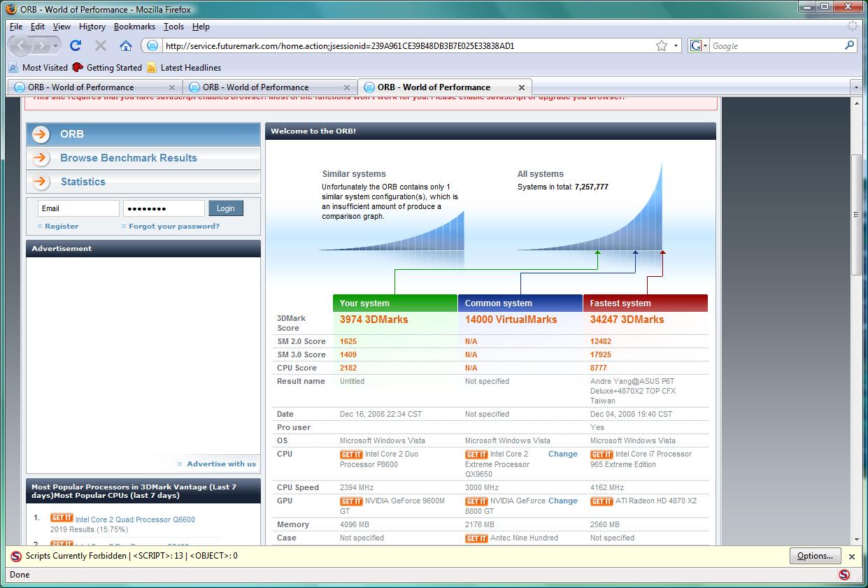This screenshot has width=868, height=588.
Task: Open the Advertise with us link
Action: coord(222,464)
